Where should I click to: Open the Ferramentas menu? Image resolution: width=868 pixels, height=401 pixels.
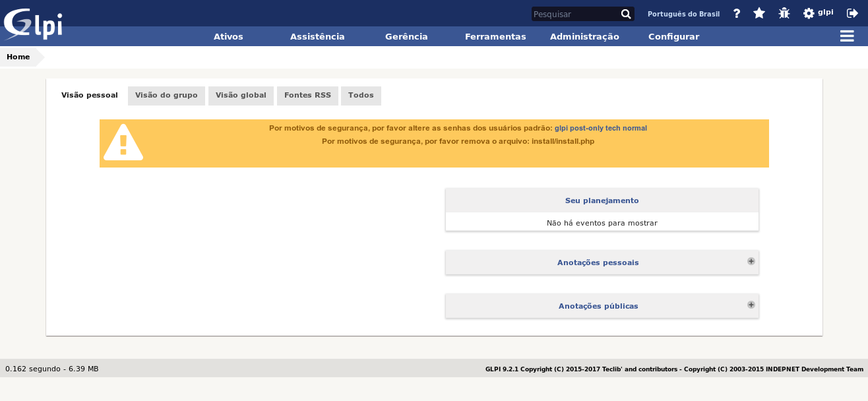tap(495, 37)
